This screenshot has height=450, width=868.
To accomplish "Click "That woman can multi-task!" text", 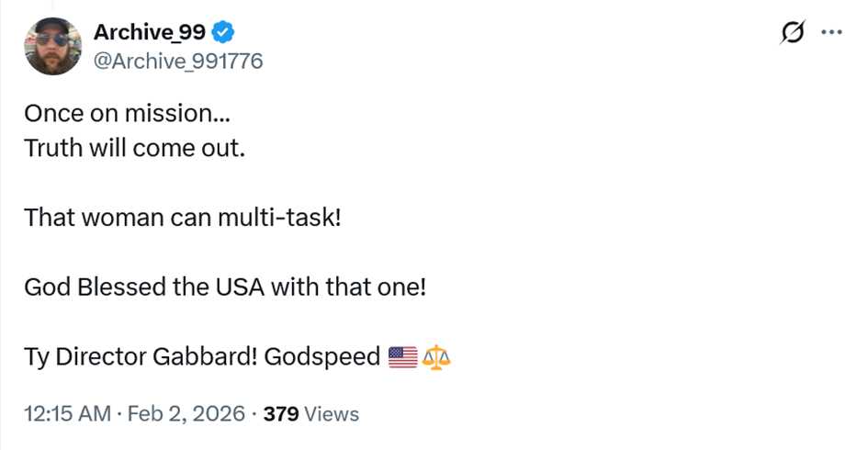I will point(182,218).
